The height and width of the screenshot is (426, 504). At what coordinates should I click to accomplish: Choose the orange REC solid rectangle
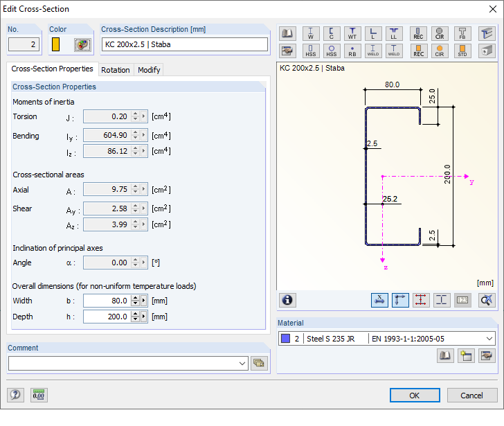tap(418, 51)
